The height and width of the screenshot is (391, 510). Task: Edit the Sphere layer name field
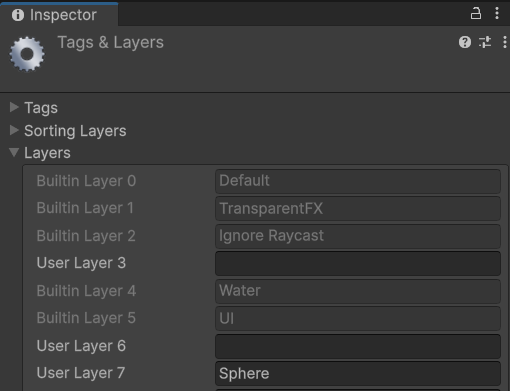[358, 374]
